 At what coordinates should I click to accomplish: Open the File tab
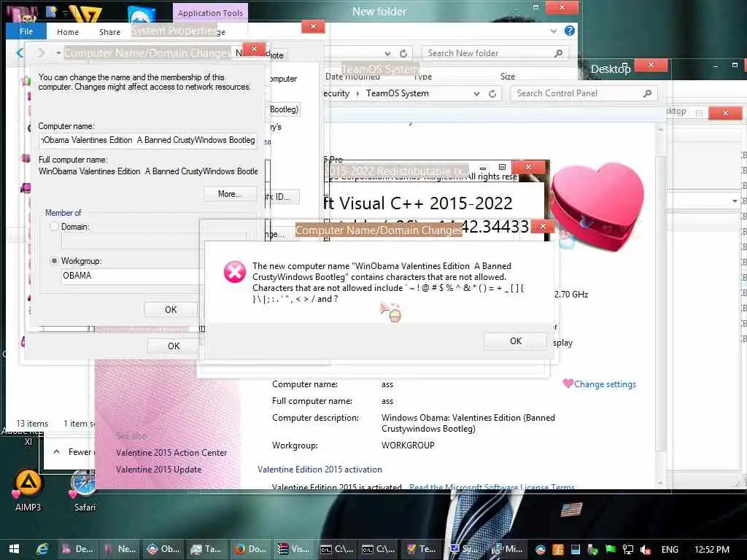coord(26,31)
